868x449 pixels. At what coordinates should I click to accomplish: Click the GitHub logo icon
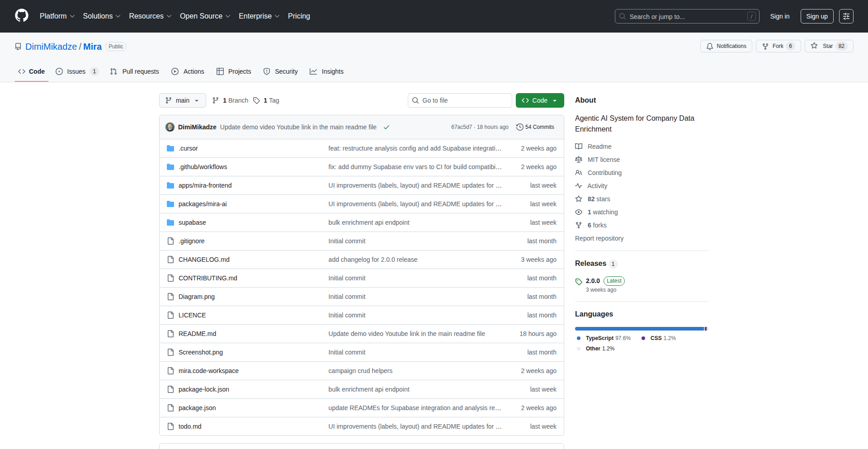(22, 16)
